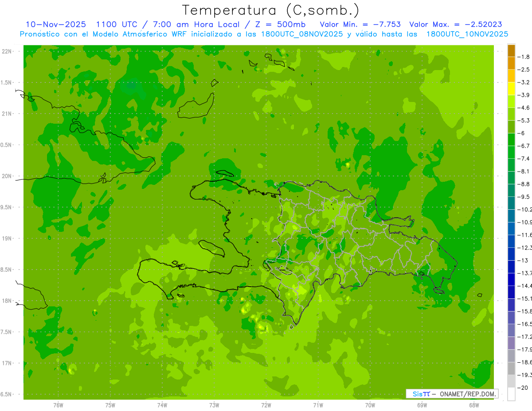Click the 'Sis' logo in credit box
The image size is (532, 411).
coord(417,394)
